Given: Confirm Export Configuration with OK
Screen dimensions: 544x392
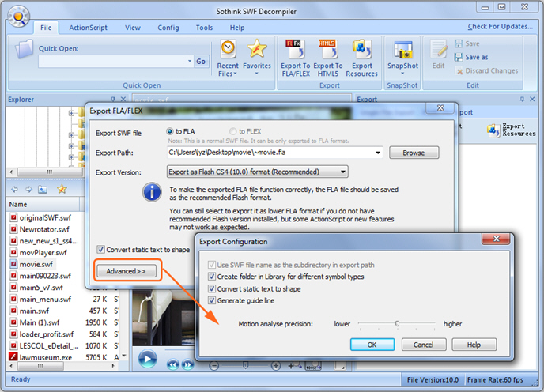Looking at the screenshot, I should (x=372, y=345).
